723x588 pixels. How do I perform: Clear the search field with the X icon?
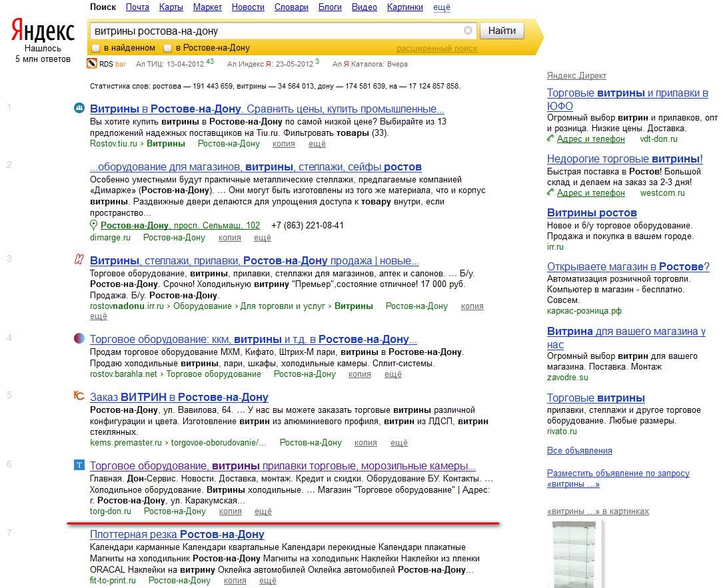pyautogui.click(x=468, y=31)
